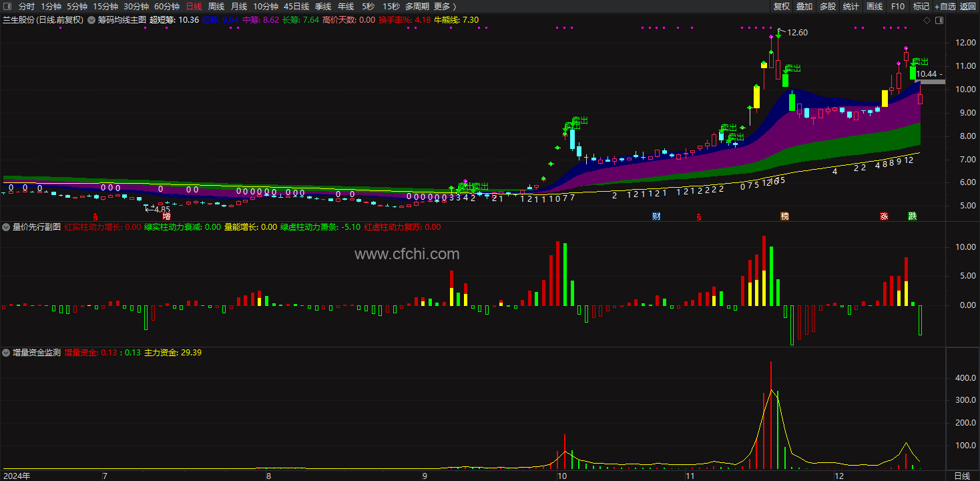Click the 10.44 current price tag
980x481 pixels.
coord(927,74)
